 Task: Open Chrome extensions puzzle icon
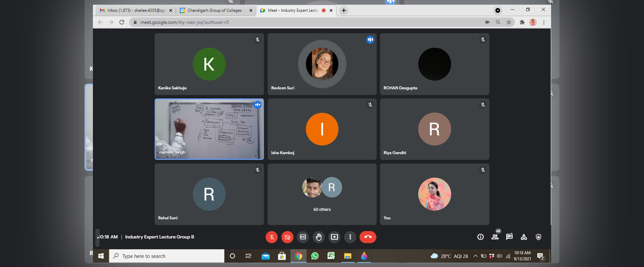522,22
